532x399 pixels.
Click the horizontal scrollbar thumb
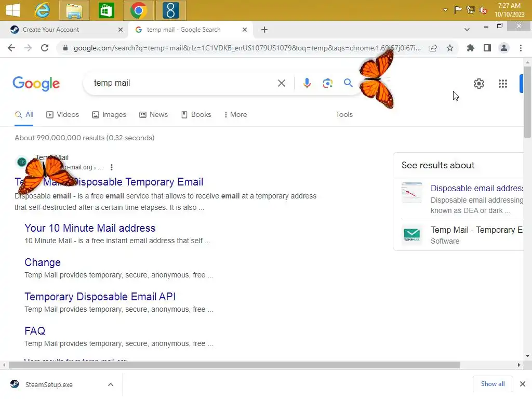[x=234, y=365]
